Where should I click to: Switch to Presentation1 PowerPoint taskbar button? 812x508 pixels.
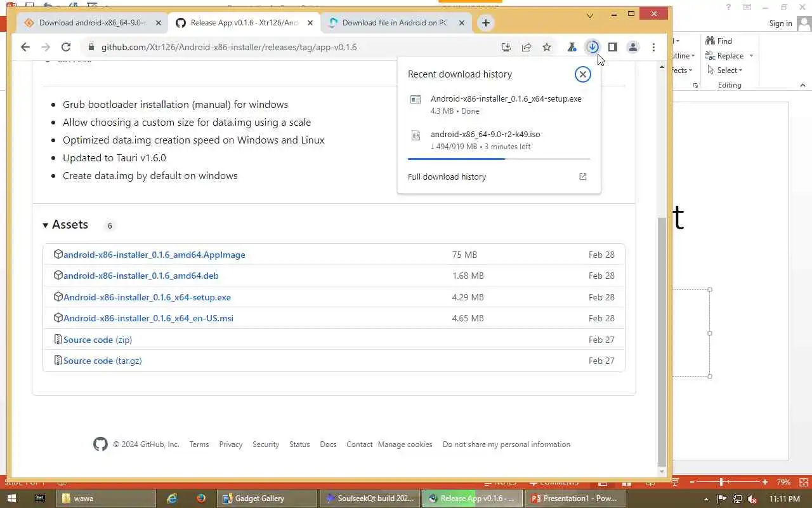[x=576, y=498]
